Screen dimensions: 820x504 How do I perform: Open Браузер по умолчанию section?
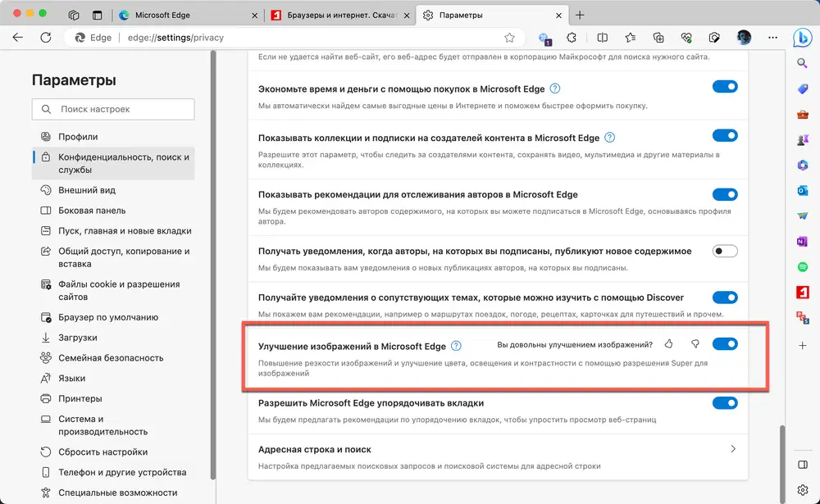coord(113,317)
